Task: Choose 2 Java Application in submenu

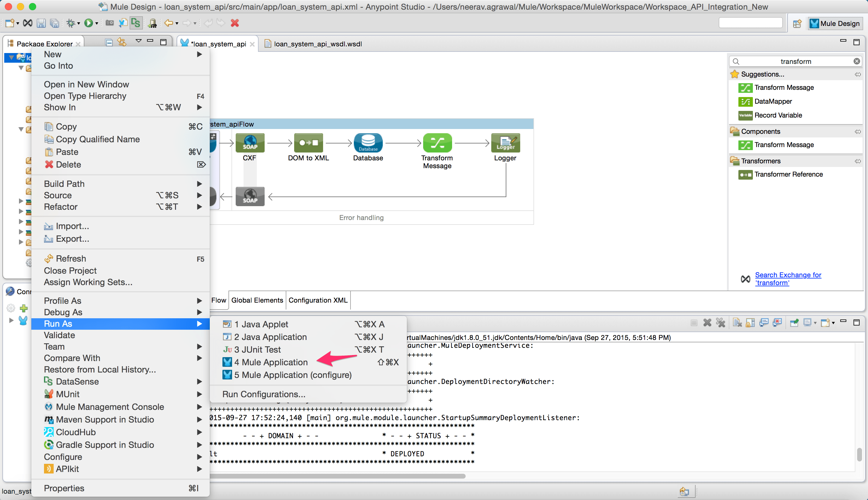Action: click(308, 337)
